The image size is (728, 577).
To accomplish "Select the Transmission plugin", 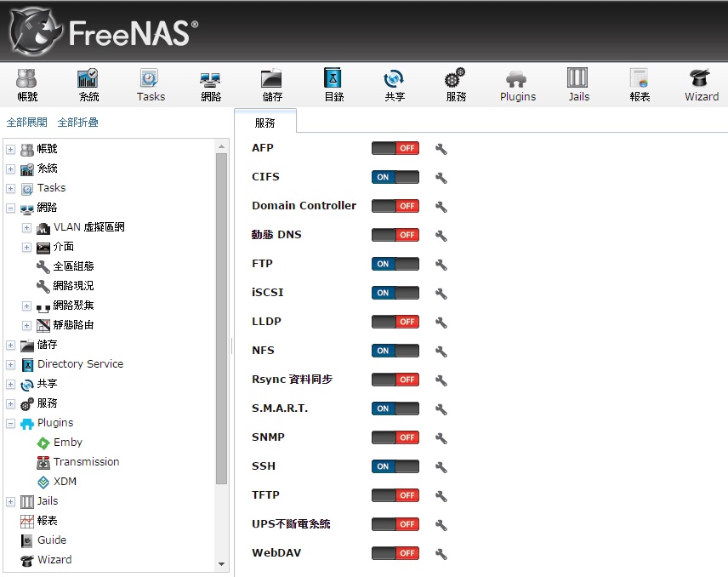I will [x=87, y=462].
